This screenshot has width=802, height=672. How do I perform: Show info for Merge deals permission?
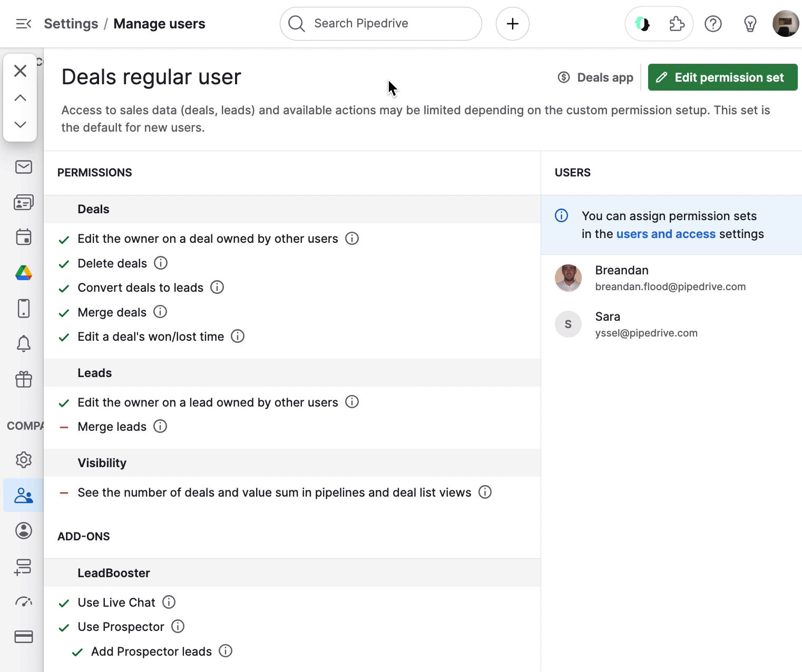click(x=160, y=312)
